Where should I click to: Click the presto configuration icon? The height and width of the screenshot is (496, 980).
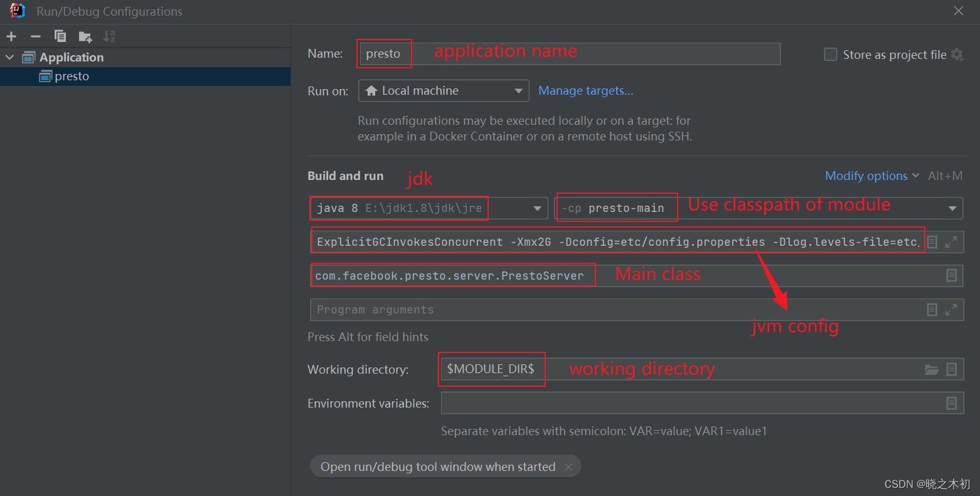coord(45,77)
